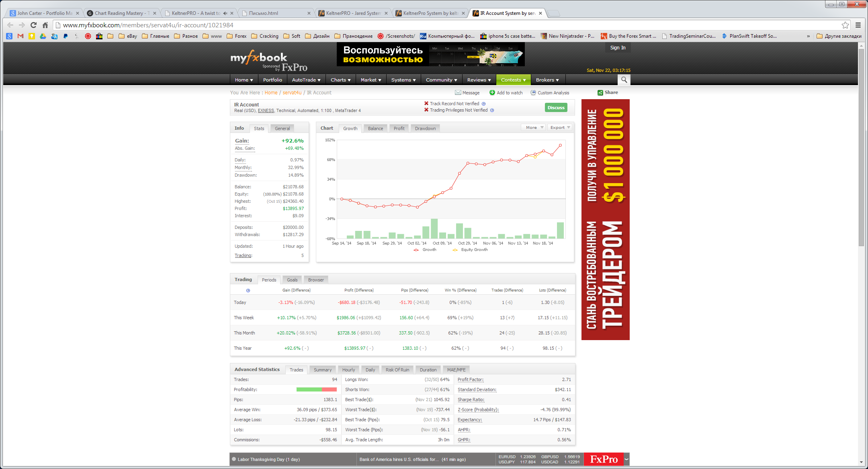Bookmark the page with the star icon

tap(845, 25)
